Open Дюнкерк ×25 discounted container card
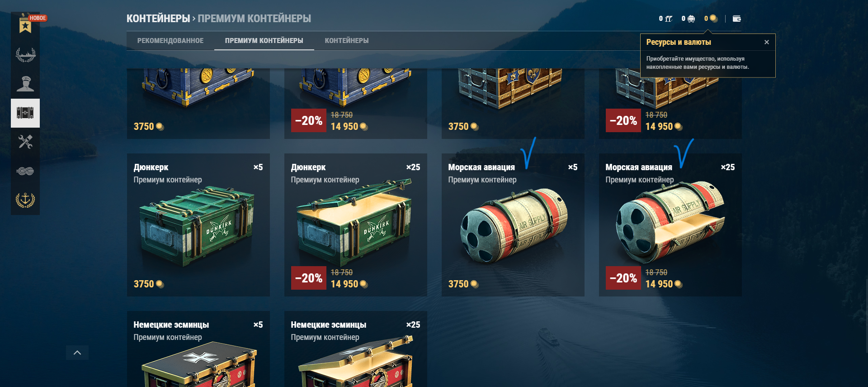The image size is (868, 387). point(356,225)
